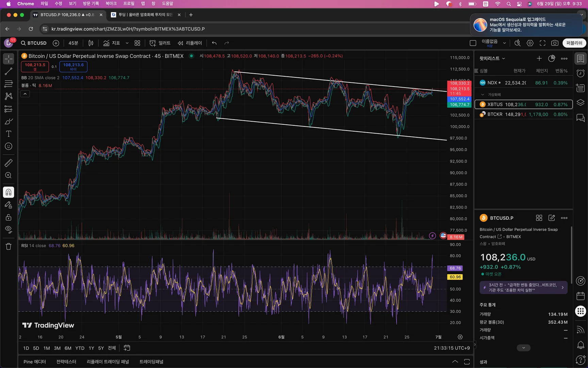Open the 북마크 menu in menu bar
Image resolution: width=588 pixels, height=368 pixels.
pyautogui.click(x=111, y=4)
